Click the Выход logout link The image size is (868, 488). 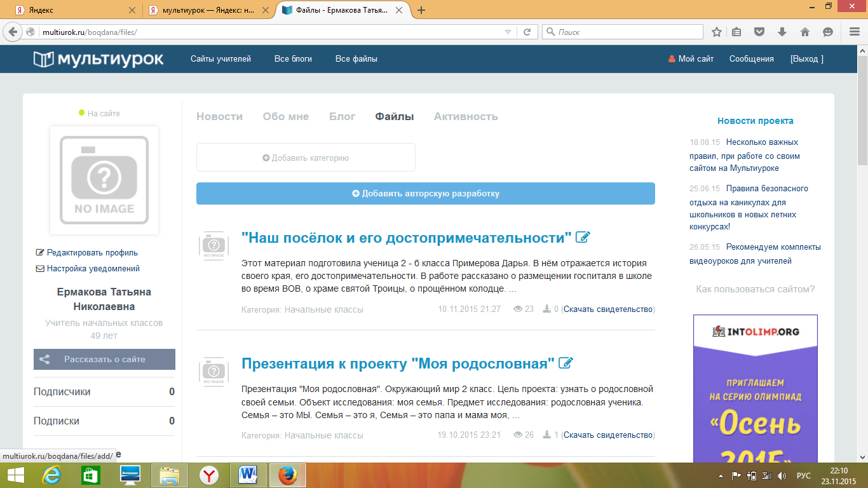coord(807,59)
